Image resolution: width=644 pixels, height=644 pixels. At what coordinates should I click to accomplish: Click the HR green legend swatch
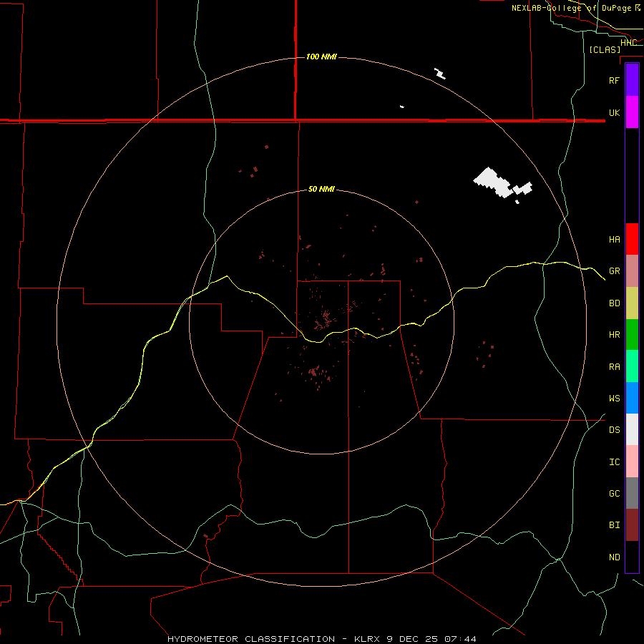tap(632, 335)
